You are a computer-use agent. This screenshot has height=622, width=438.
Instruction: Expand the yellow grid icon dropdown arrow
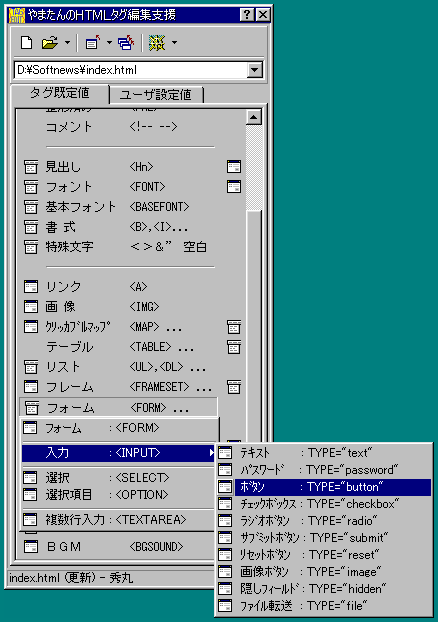click(x=174, y=42)
